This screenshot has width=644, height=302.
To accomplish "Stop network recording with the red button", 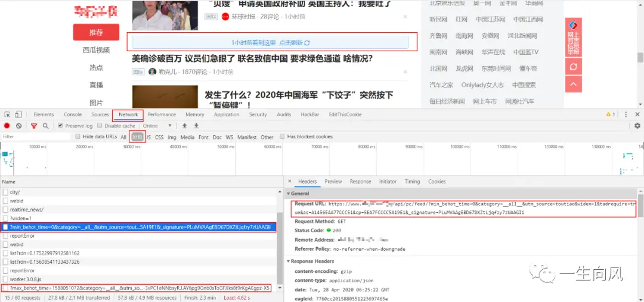I will (x=7, y=126).
